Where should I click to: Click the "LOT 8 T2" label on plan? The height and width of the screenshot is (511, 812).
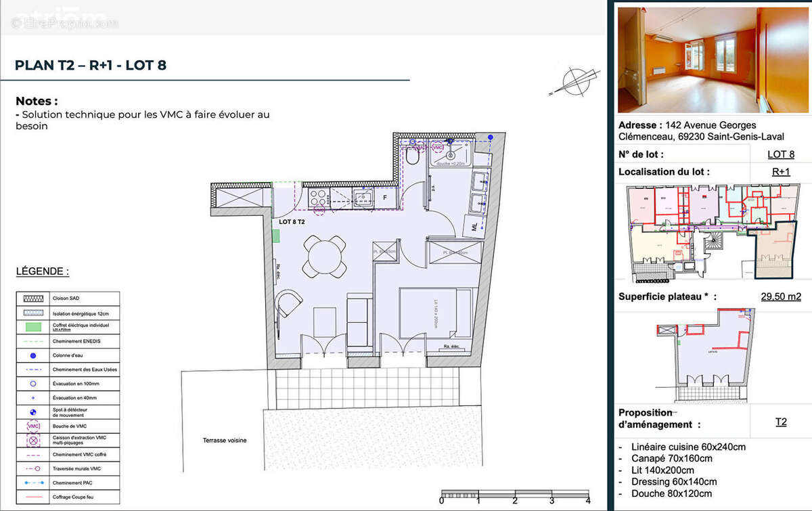(x=292, y=221)
